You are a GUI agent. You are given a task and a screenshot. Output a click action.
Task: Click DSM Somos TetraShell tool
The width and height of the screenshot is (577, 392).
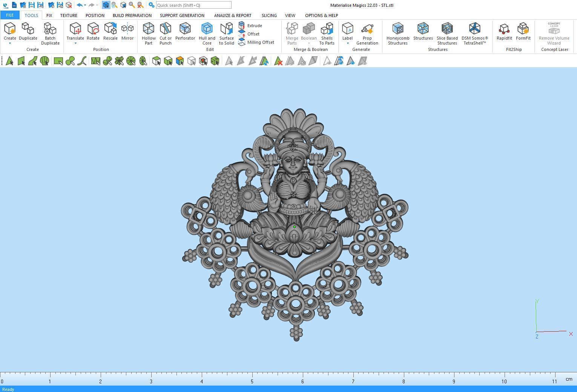pyautogui.click(x=474, y=34)
